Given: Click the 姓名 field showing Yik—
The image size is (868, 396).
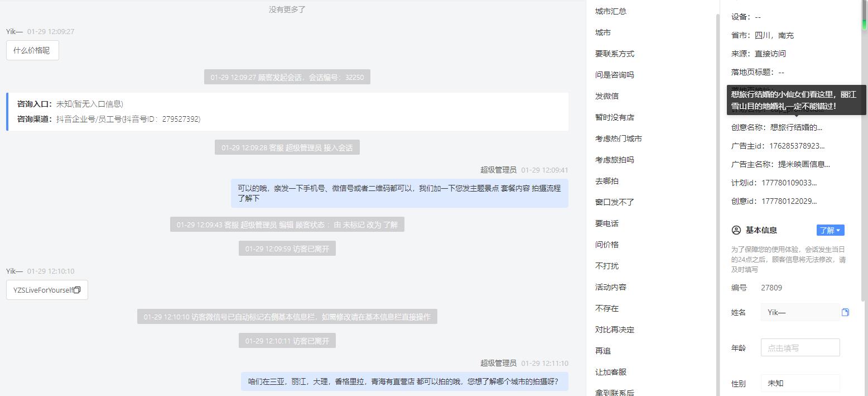Looking at the screenshot, I should tap(800, 312).
